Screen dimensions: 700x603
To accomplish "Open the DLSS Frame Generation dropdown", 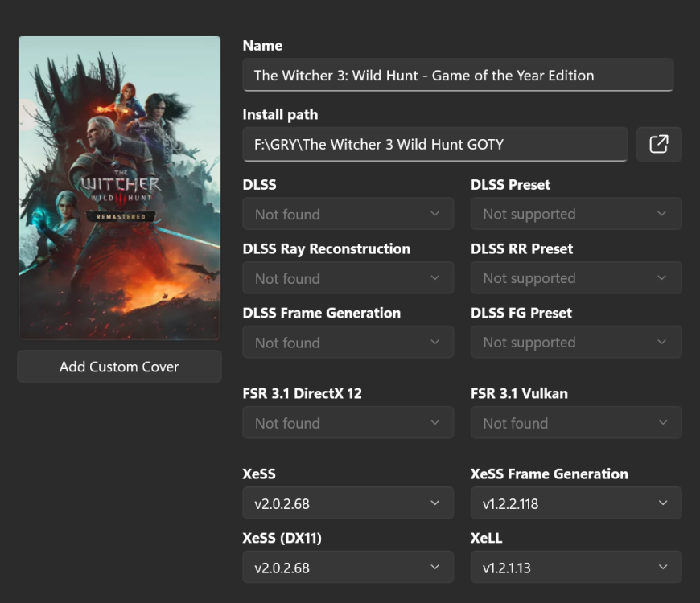I will 348,342.
